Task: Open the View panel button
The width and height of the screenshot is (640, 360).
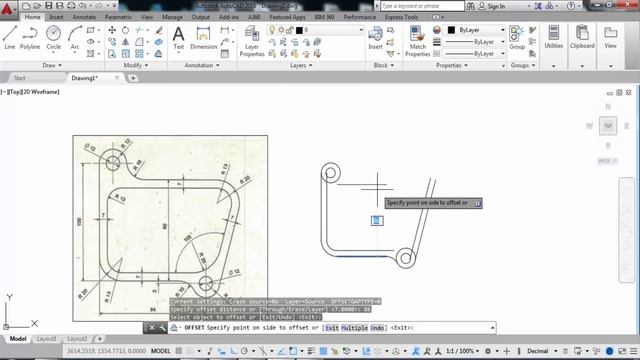Action: click(x=610, y=38)
